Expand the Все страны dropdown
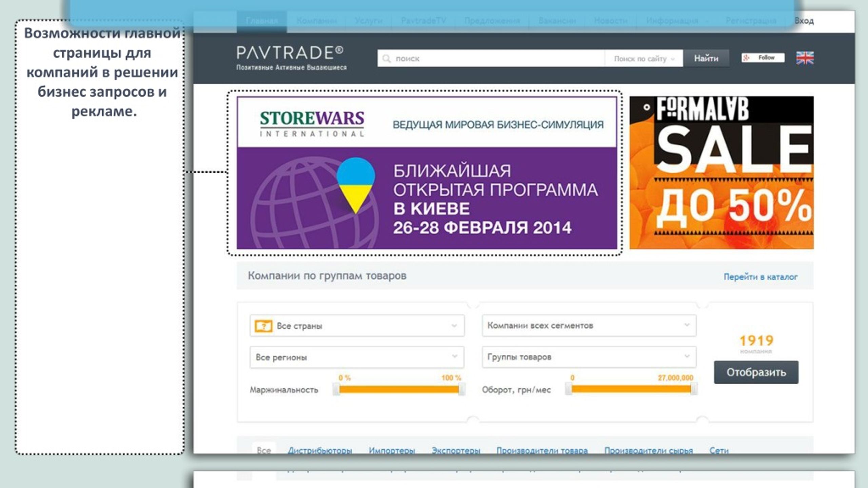Image resolution: width=868 pixels, height=488 pixels. 357,326
